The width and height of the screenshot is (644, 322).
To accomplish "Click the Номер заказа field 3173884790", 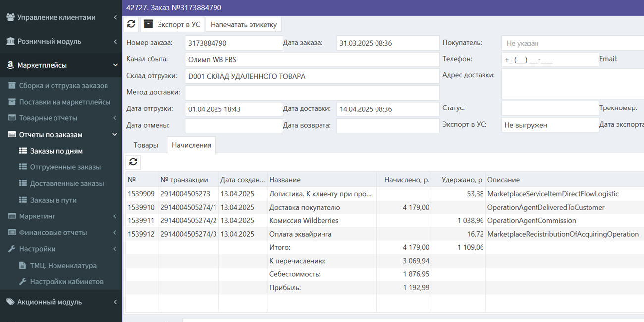I will point(234,43).
